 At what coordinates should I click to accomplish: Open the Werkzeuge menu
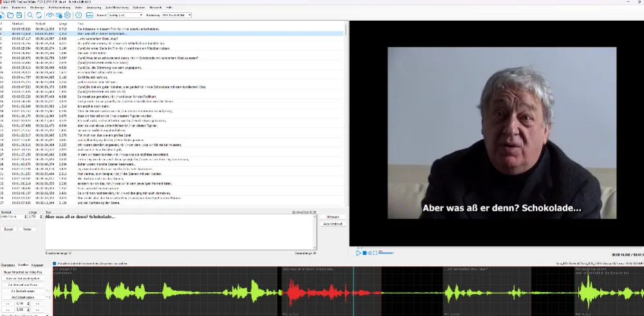tap(37, 8)
